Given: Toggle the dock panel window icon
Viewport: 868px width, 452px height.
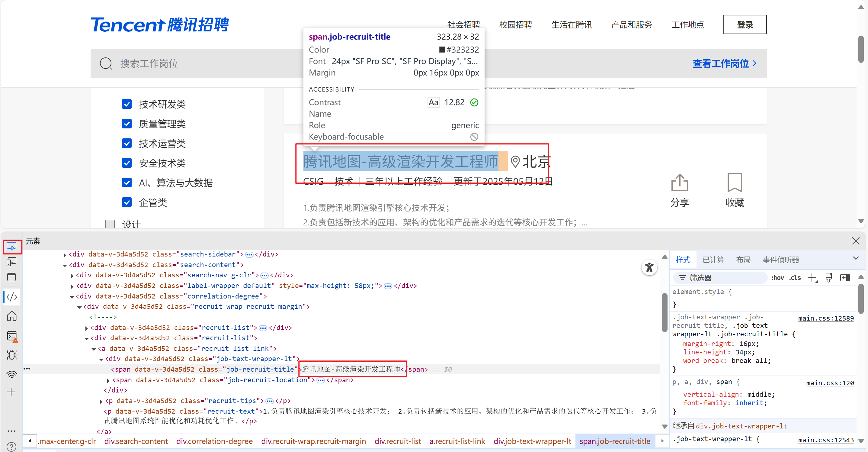Looking at the screenshot, I should tap(11, 277).
